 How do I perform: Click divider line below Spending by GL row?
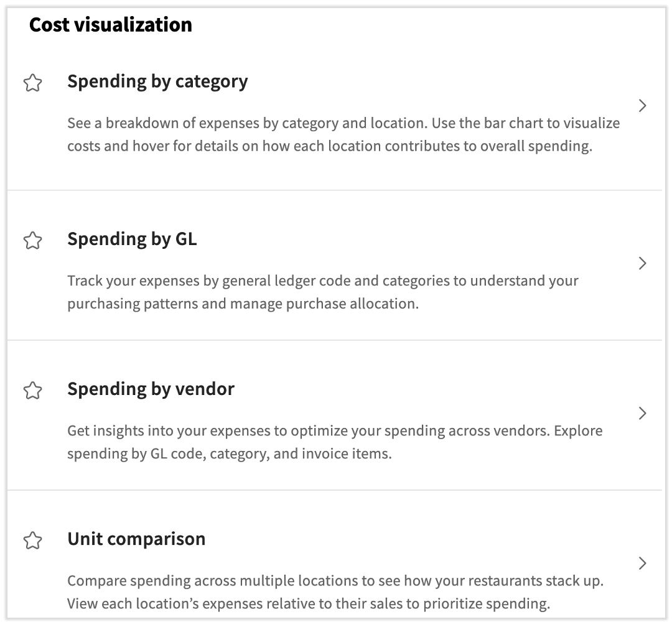[x=335, y=340]
